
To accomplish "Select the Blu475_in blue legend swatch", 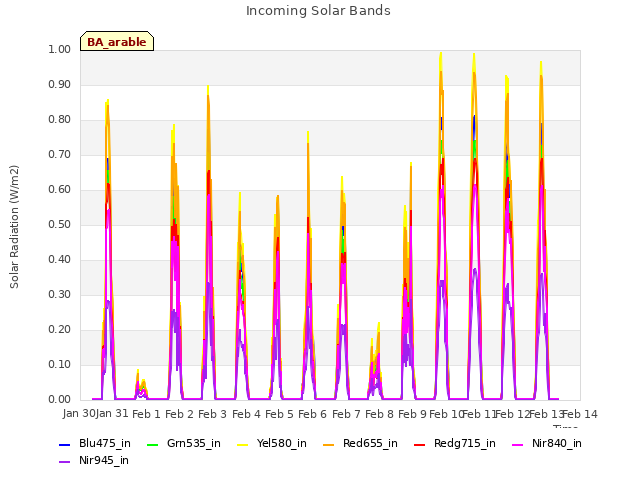I will point(64,444).
